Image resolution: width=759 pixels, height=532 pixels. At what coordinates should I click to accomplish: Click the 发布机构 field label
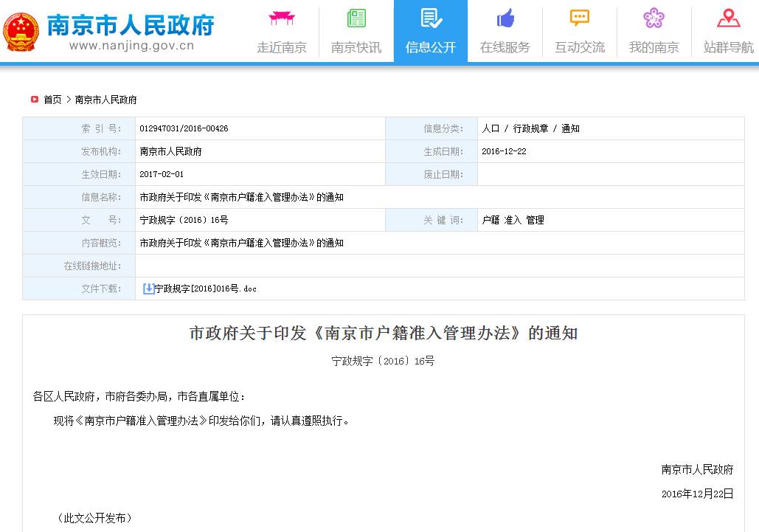coord(101,151)
